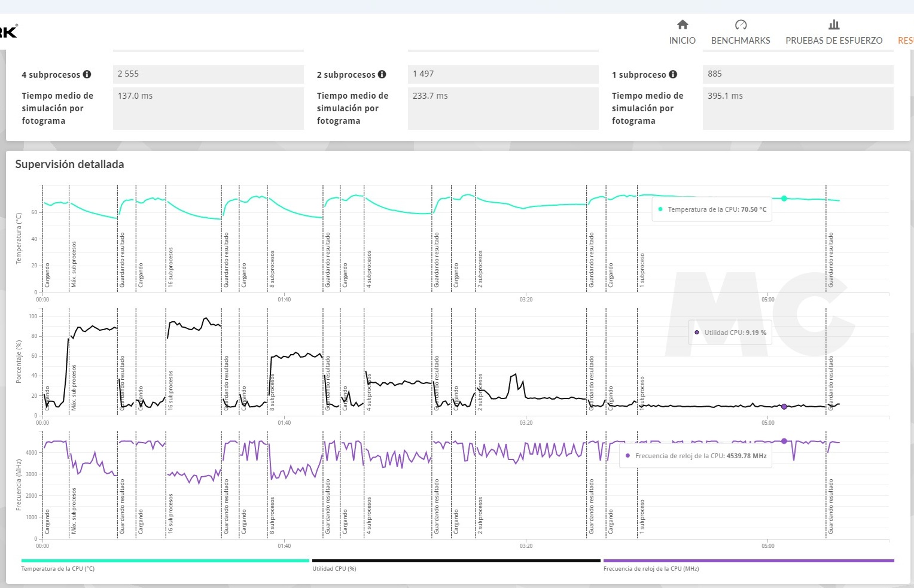This screenshot has width=914, height=588.
Task: Click the Supervisión detallada section heading
Action: pyautogui.click(x=69, y=164)
